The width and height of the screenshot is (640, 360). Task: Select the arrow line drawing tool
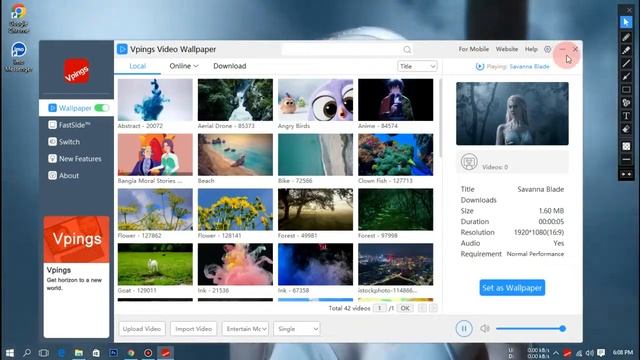[x=626, y=76]
